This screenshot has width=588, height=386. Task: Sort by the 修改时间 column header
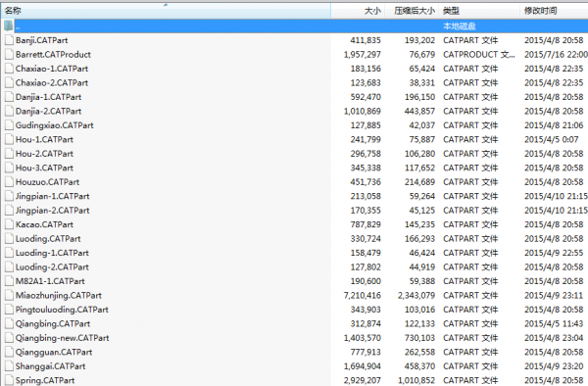[554, 11]
